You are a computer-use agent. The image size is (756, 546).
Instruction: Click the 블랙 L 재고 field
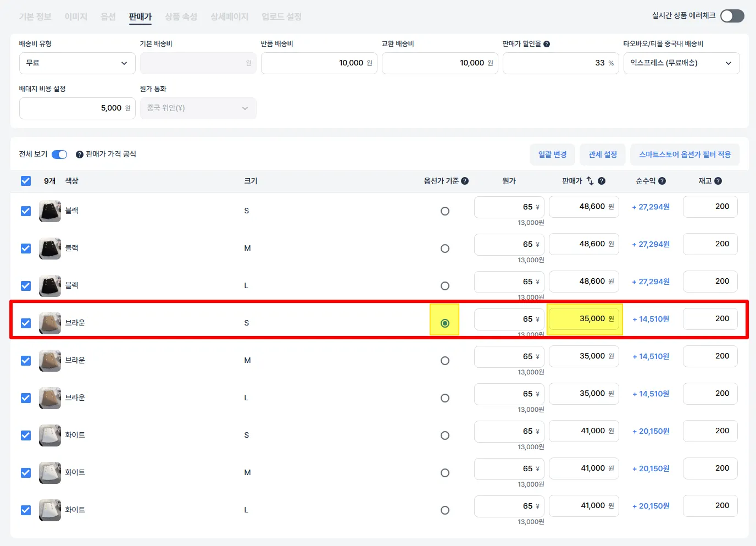coord(710,282)
